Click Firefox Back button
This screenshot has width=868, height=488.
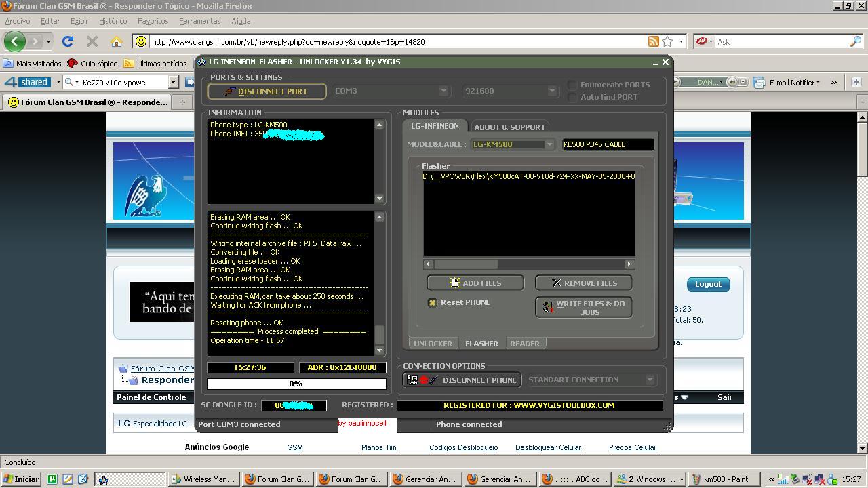tap(14, 41)
